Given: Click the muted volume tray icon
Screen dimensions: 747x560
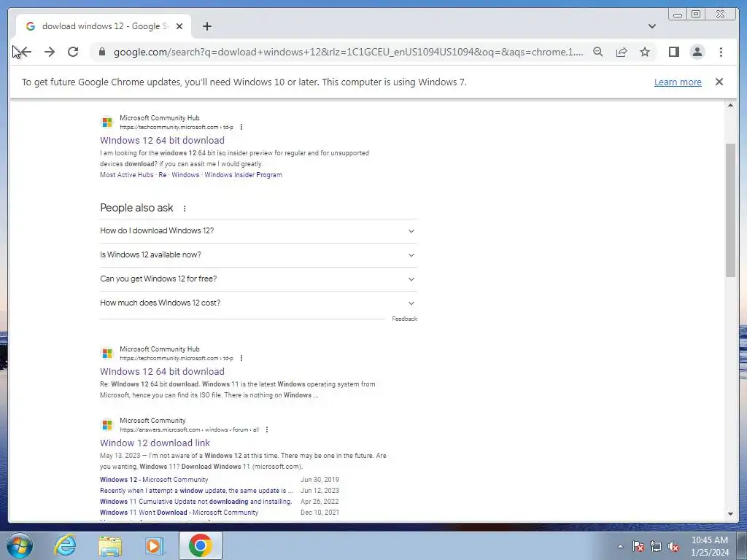Looking at the screenshot, I should (x=673, y=547).
